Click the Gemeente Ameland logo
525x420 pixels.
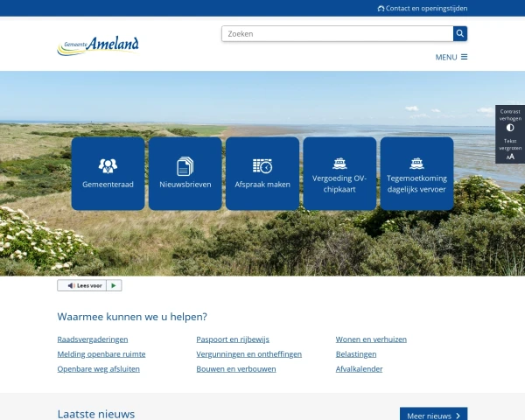(98, 45)
